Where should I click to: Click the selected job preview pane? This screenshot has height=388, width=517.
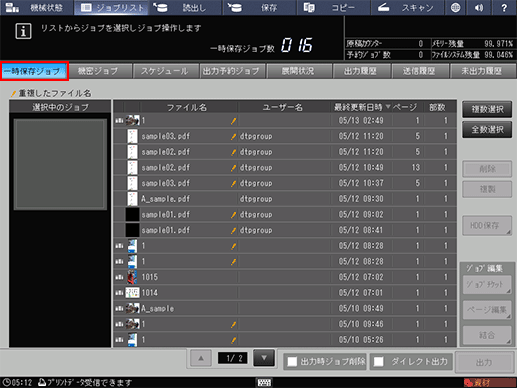[x=60, y=165]
